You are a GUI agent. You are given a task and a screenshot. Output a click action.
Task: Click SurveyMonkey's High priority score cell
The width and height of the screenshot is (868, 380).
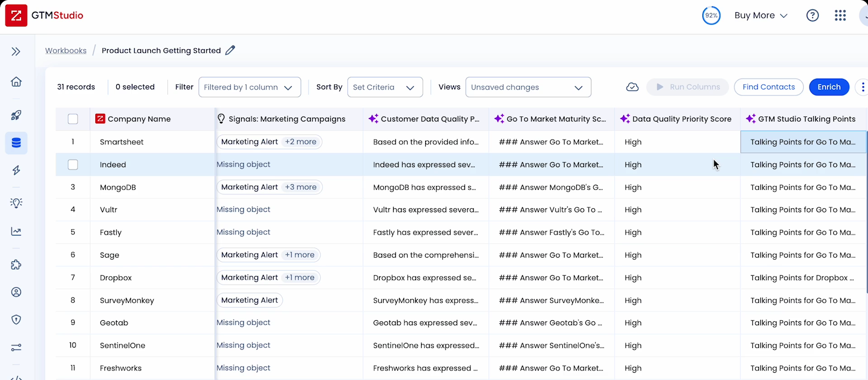677,300
